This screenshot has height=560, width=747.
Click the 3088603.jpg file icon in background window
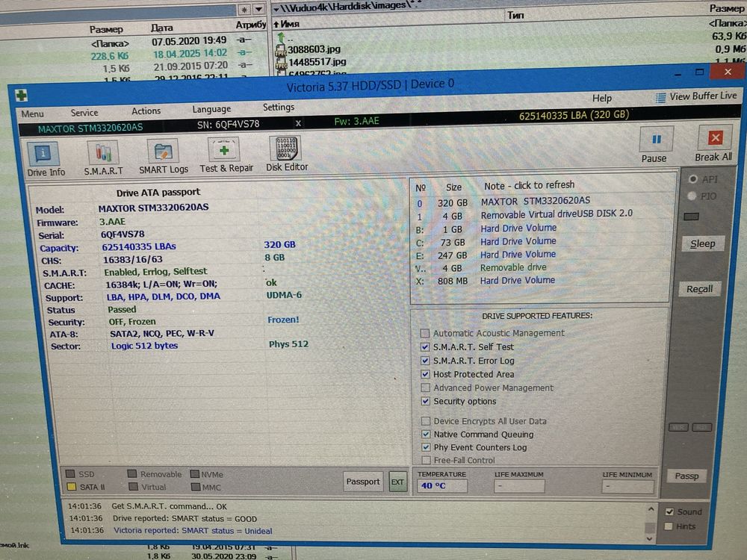(281, 49)
